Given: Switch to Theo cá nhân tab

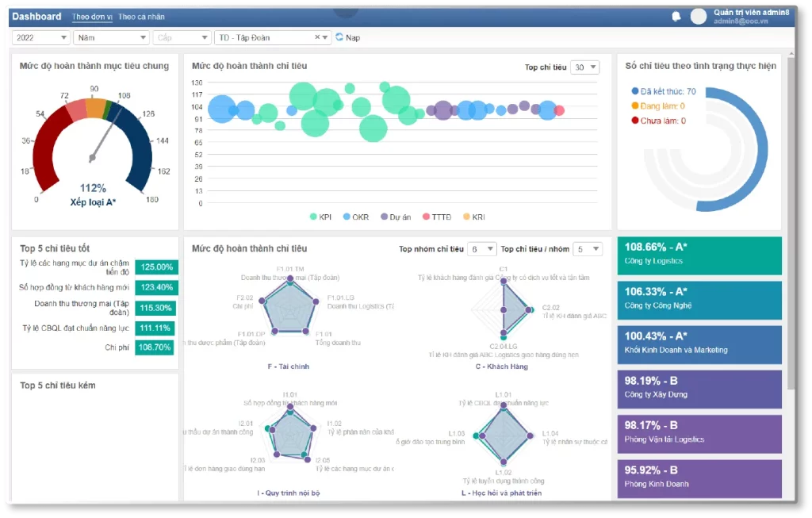Looking at the screenshot, I should coord(141,17).
